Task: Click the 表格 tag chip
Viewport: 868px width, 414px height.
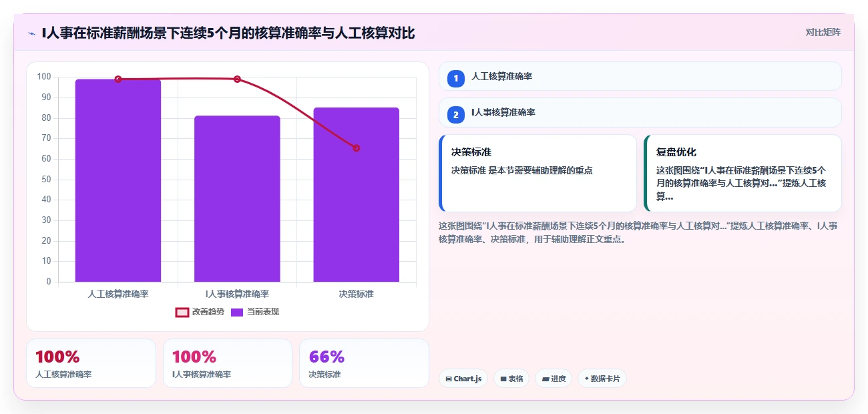Action: tap(511, 379)
